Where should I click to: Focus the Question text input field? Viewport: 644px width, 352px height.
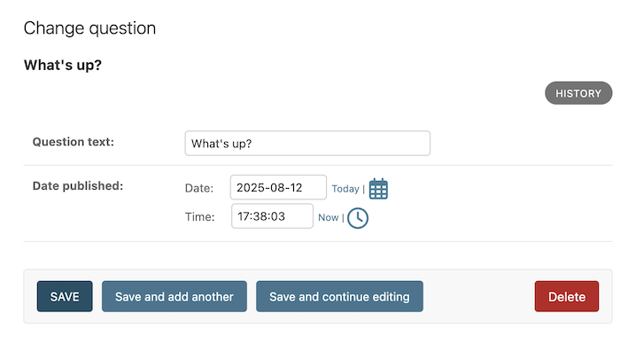tap(307, 143)
